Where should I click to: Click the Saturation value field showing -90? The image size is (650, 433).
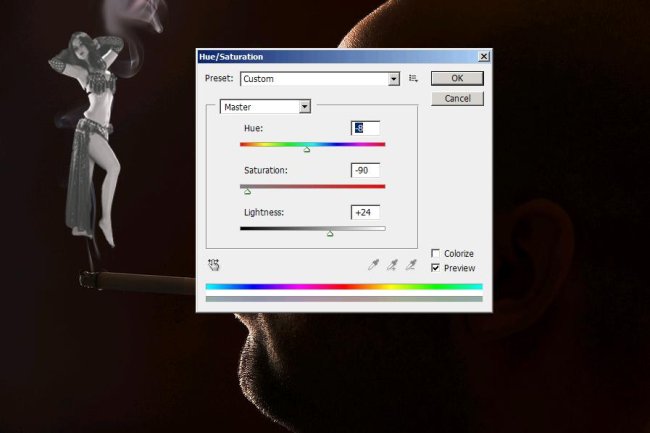click(x=365, y=170)
